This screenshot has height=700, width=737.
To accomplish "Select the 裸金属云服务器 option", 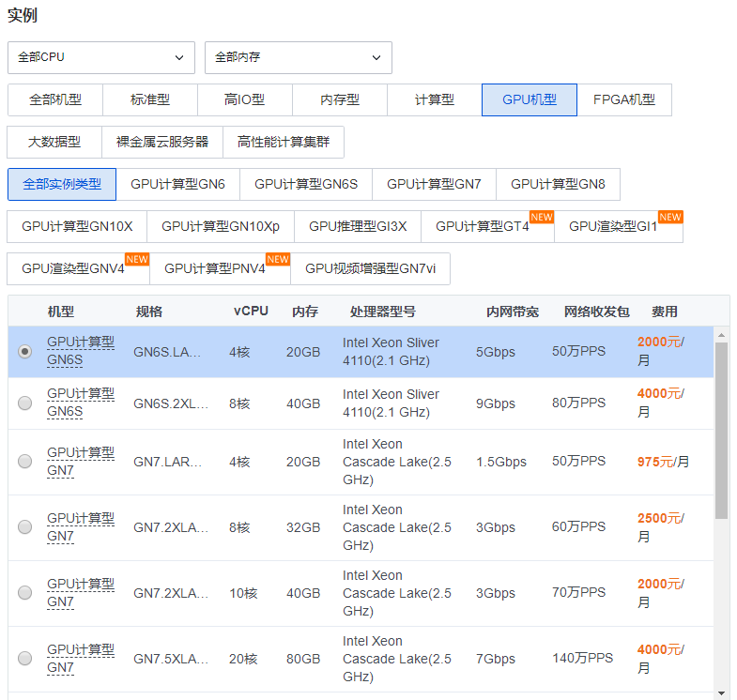I will tap(162, 142).
